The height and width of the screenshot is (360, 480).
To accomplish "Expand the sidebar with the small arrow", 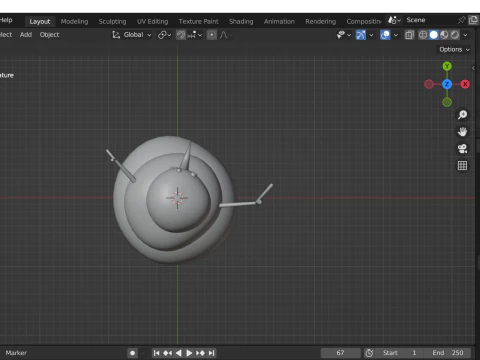I will pyautogui.click(x=473, y=68).
